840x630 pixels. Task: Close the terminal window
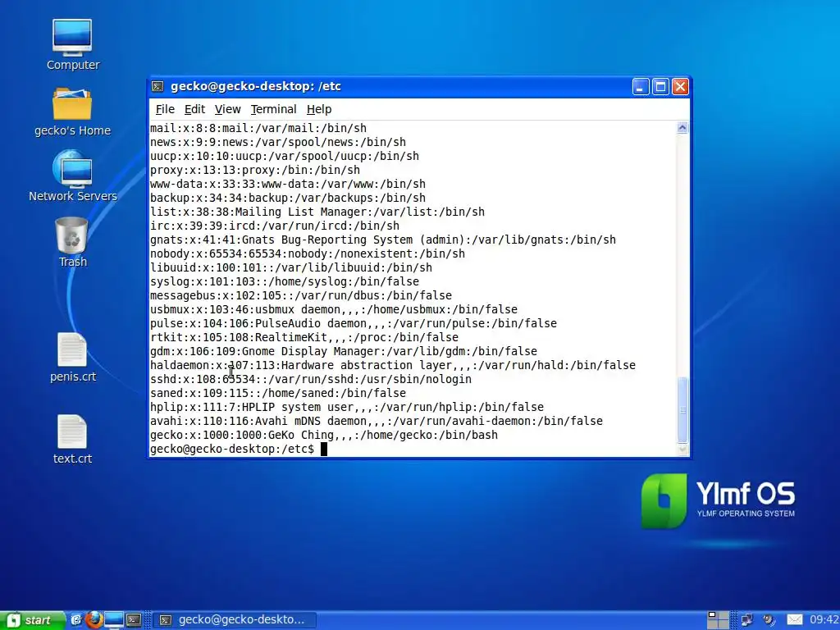[680, 87]
